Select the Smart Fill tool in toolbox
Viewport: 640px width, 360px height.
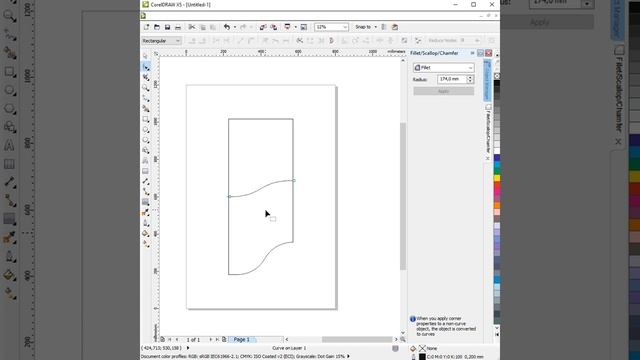pyautogui.click(x=146, y=109)
